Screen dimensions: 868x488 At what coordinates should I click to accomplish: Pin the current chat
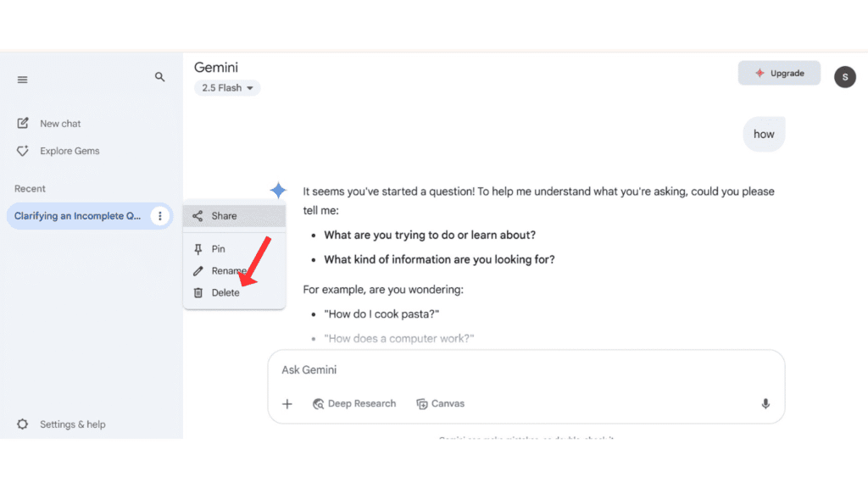(218, 248)
